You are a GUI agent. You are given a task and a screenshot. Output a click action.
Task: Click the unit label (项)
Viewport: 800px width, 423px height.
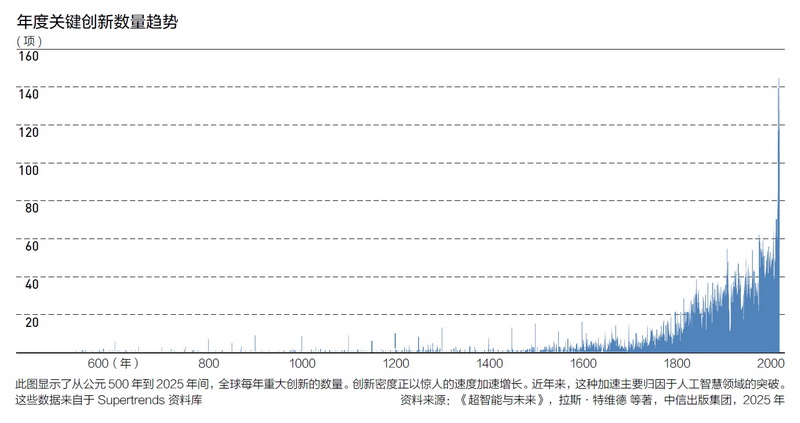(x=29, y=41)
